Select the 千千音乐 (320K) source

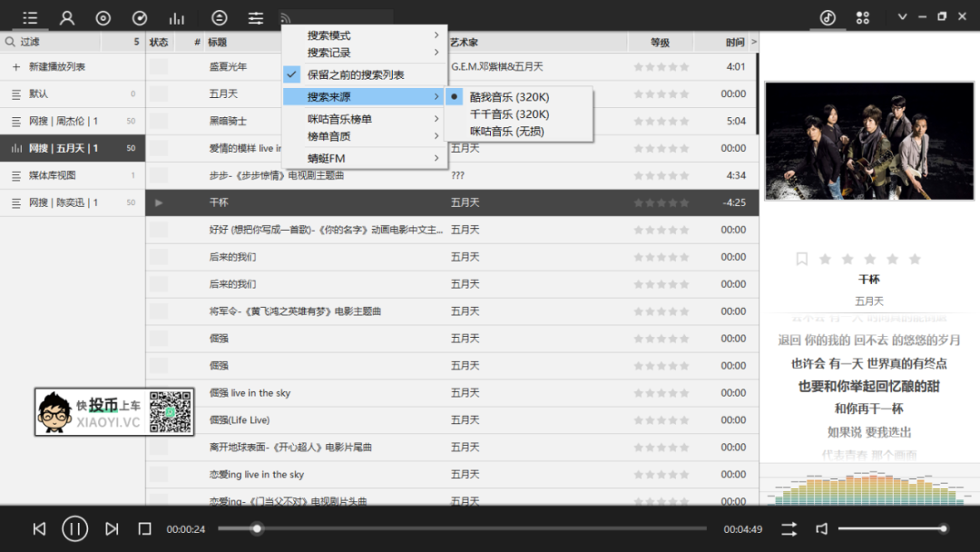[x=519, y=114]
